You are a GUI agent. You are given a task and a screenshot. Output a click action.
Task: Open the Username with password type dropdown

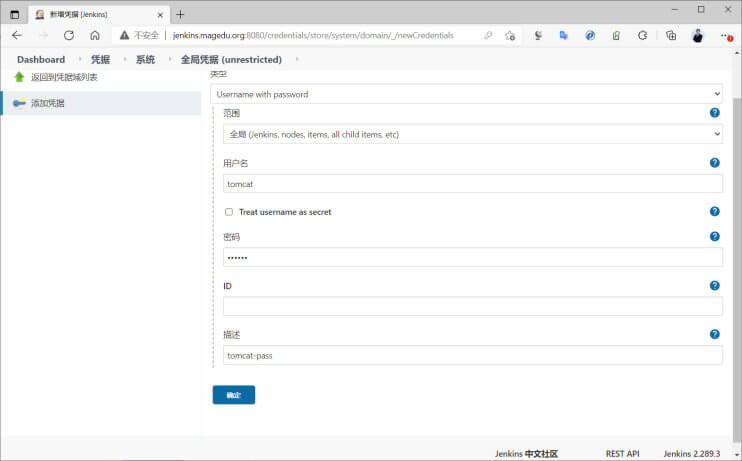click(x=466, y=94)
